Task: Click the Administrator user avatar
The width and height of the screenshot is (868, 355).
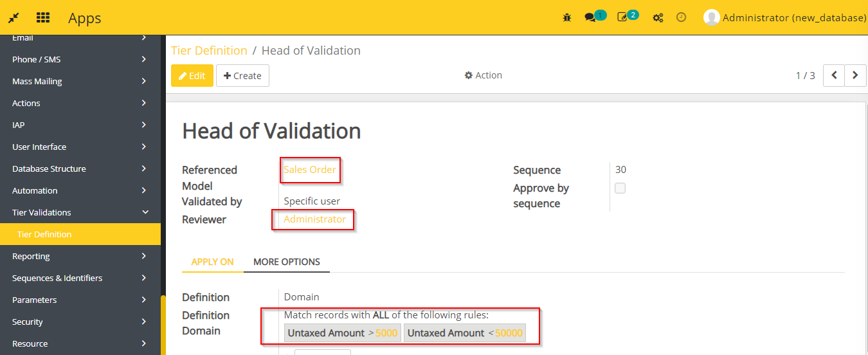Action: click(711, 17)
